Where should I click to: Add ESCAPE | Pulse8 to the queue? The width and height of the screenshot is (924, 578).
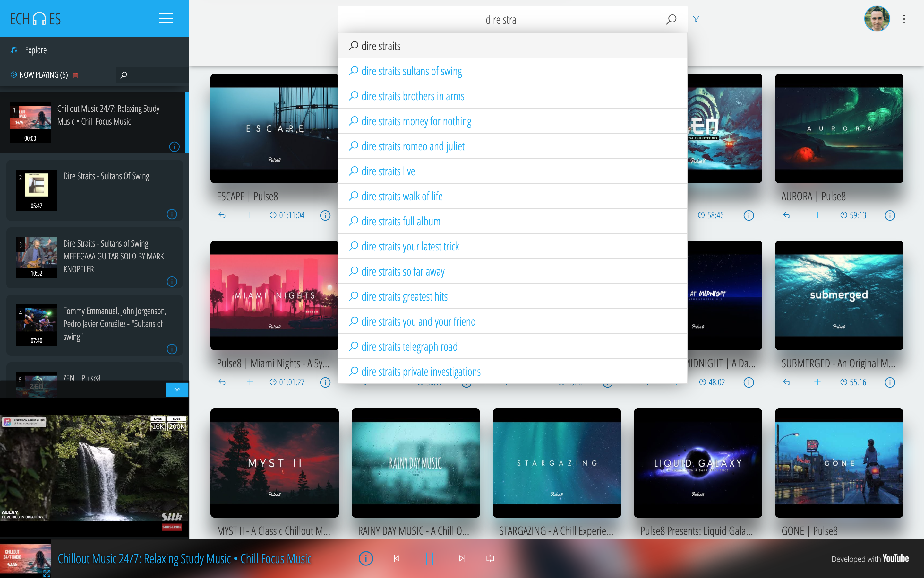pyautogui.click(x=250, y=215)
